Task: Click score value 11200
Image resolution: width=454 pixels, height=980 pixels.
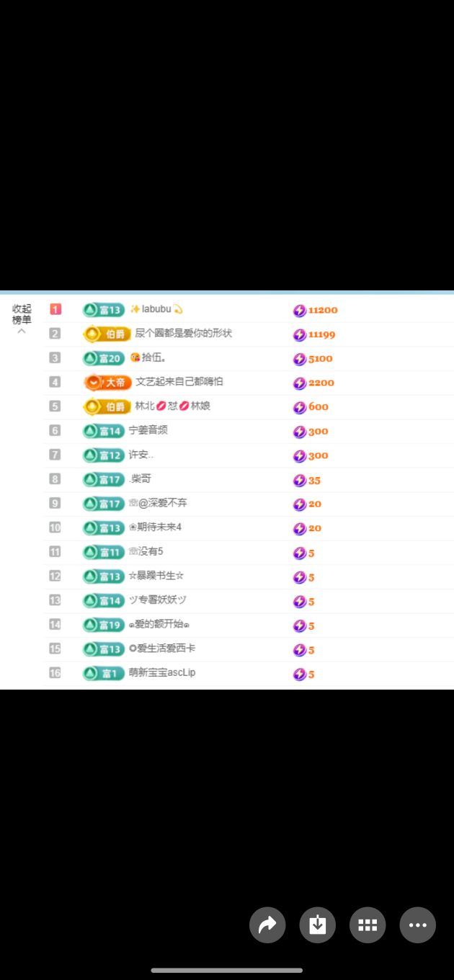Action: (x=323, y=311)
